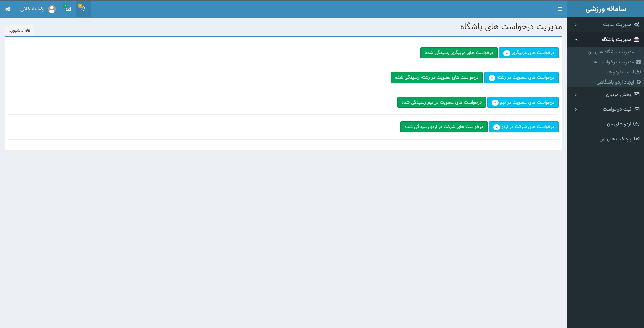Click the money icon beside پرداخت های من
This screenshot has width=644, height=328.
pyautogui.click(x=637, y=139)
